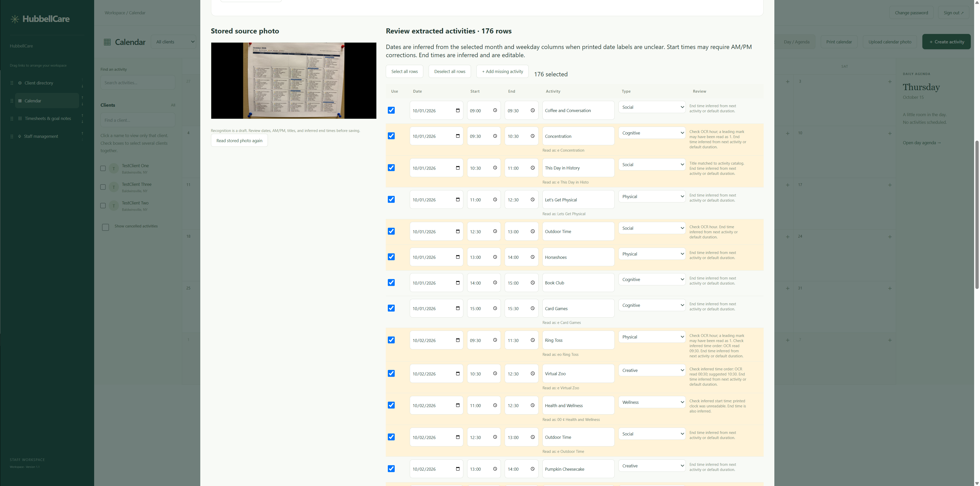Viewport: 980px width, 486px height.
Task: Click the stored source photo thumbnail
Action: point(294,81)
